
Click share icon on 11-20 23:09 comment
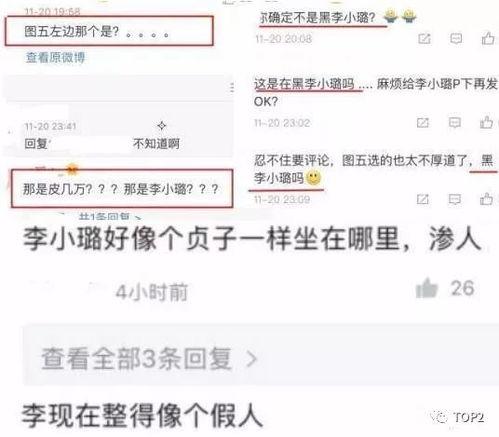click(x=423, y=199)
